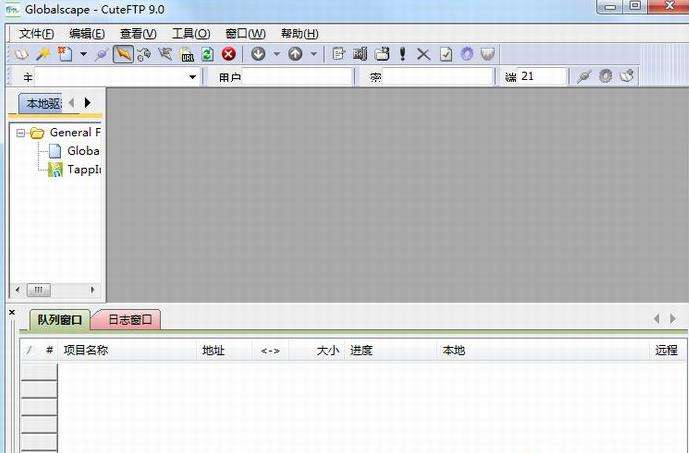The height and width of the screenshot is (453, 689).
Task: Click the green Refresh icon
Action: [207, 54]
